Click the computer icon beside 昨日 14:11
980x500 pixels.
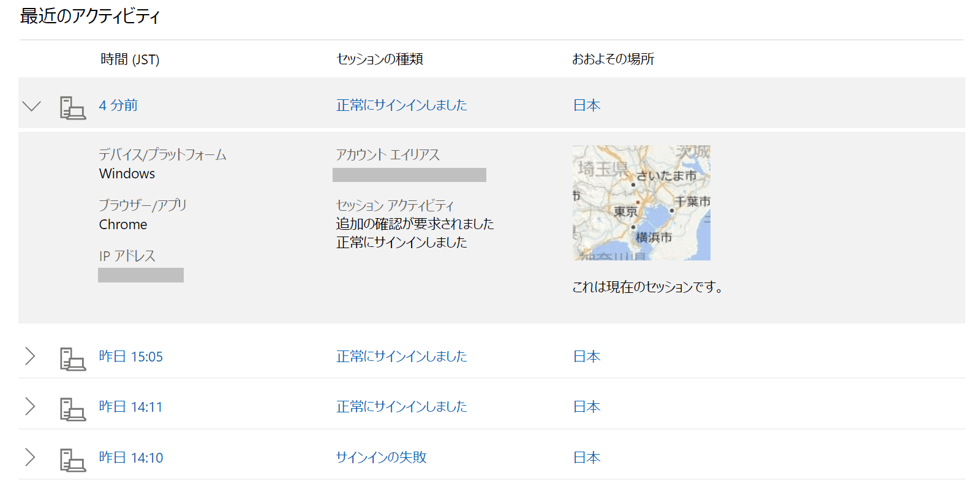coord(72,409)
